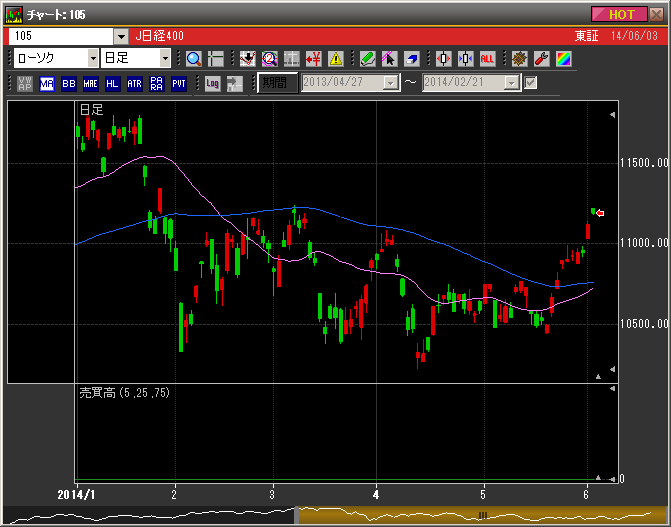Click the magnifier zoom icon
This screenshot has height=527, width=671.
click(x=194, y=59)
